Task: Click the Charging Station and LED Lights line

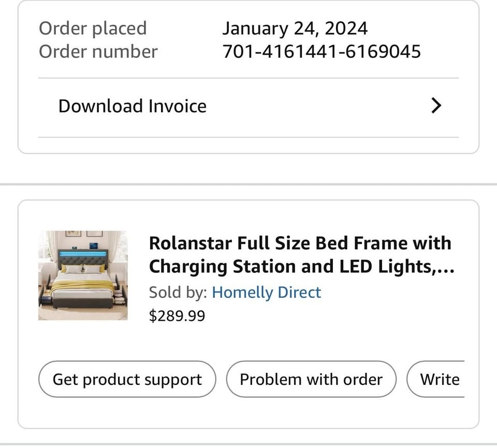Action: point(295,267)
